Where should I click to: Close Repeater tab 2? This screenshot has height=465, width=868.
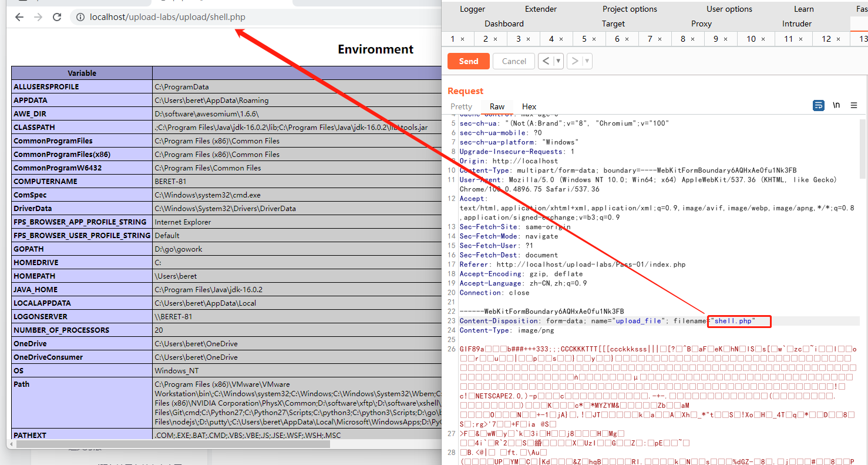496,39
